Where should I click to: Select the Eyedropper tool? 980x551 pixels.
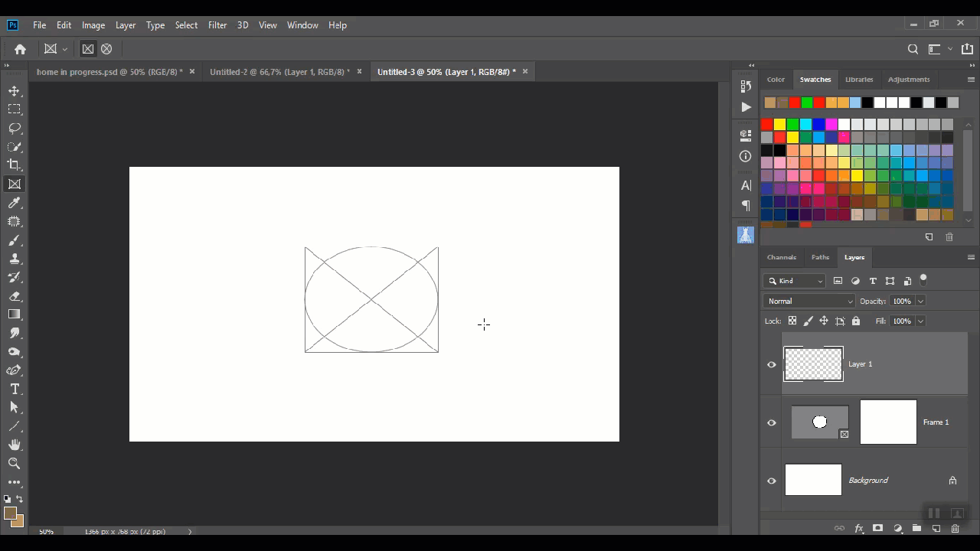pos(15,203)
